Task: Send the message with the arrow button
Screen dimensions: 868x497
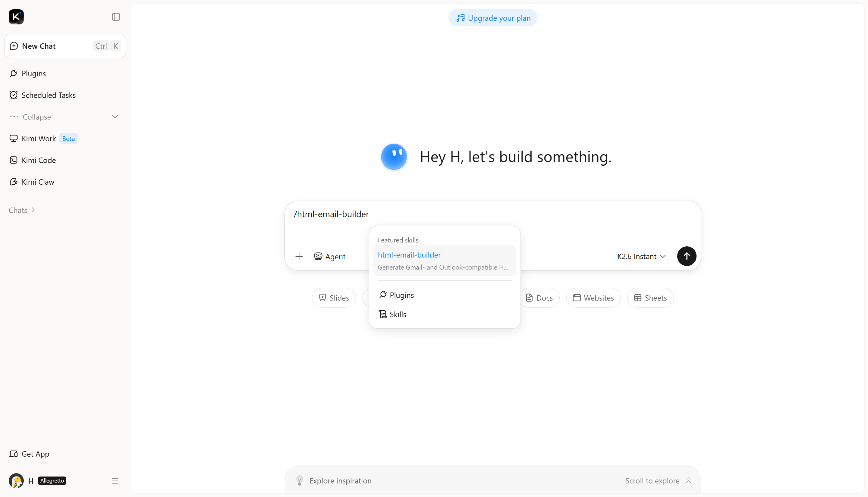Action: pos(687,256)
